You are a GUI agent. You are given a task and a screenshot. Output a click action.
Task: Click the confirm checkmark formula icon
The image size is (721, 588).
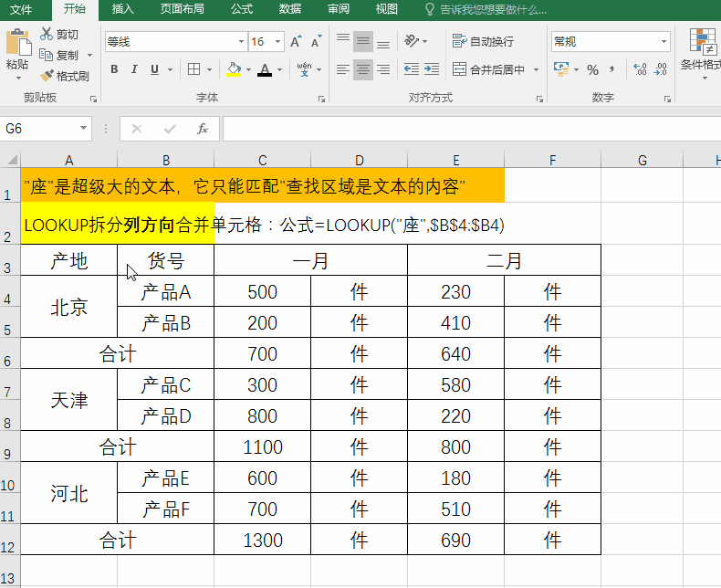point(170,129)
